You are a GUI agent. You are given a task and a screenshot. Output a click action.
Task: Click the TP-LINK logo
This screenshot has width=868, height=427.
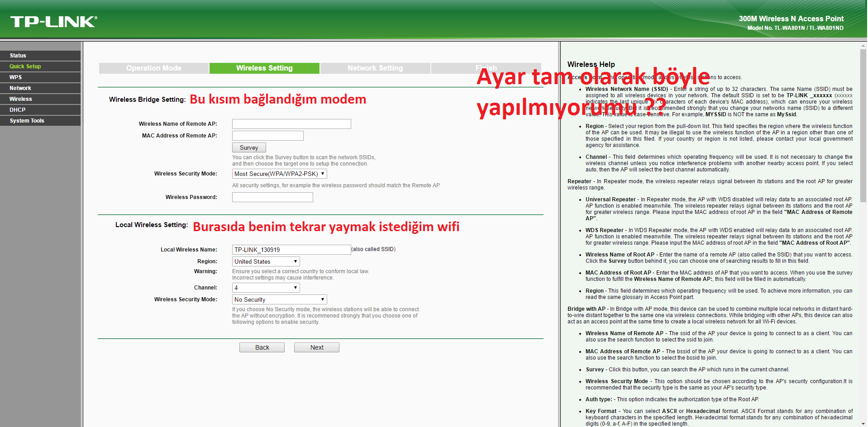click(54, 22)
